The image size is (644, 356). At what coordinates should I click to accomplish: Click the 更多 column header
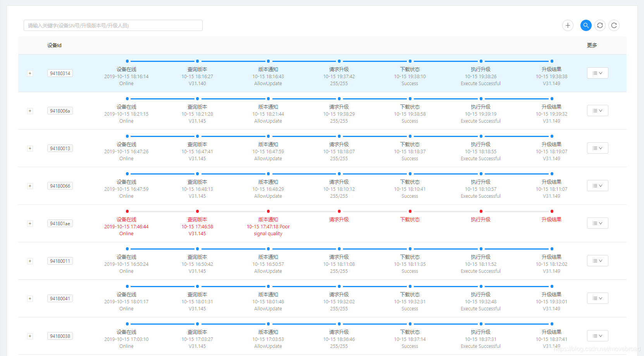pos(592,45)
